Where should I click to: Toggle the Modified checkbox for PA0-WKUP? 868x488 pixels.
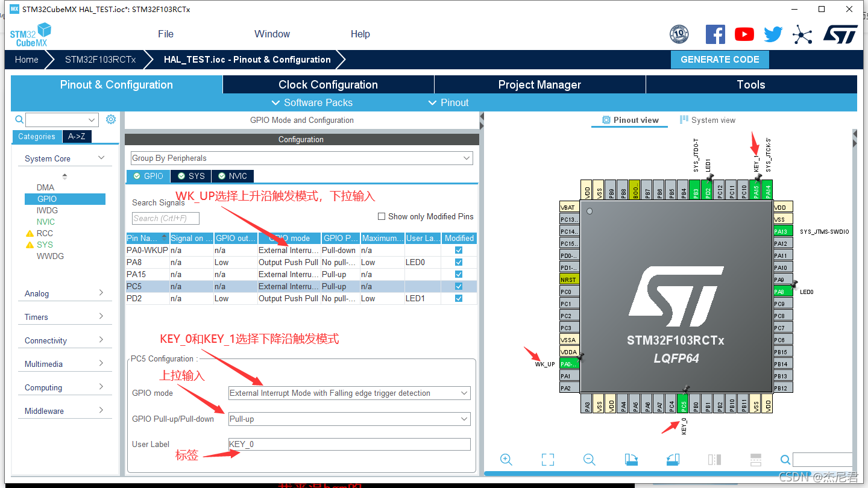point(459,250)
